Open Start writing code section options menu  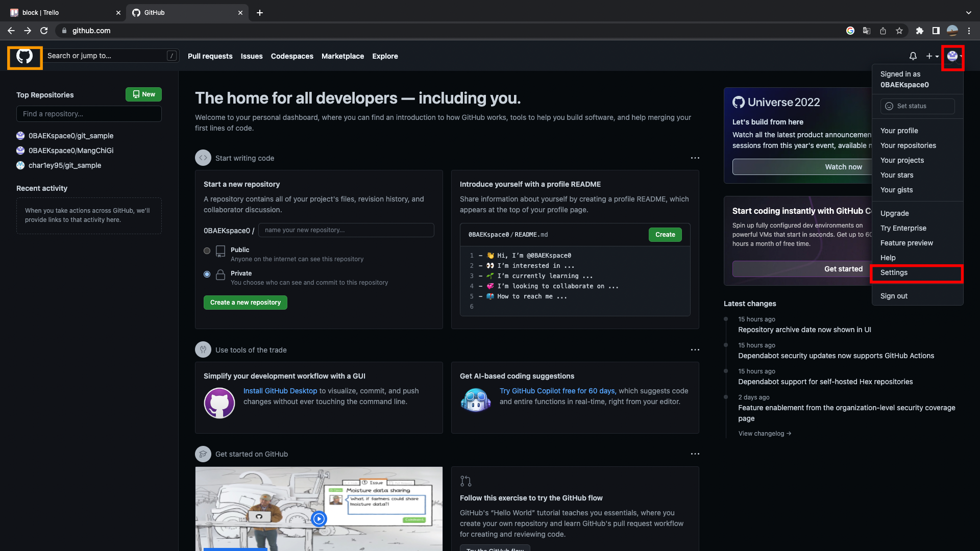point(695,158)
